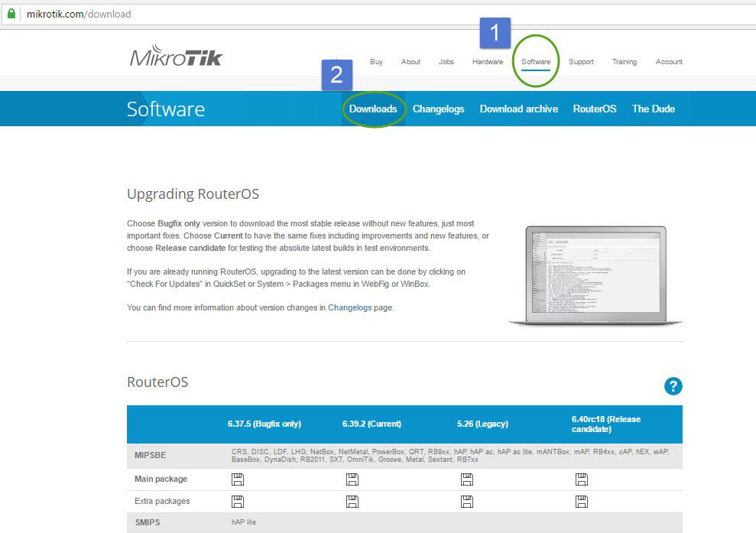Go to the Support page
The height and width of the screenshot is (533, 756).
(581, 62)
